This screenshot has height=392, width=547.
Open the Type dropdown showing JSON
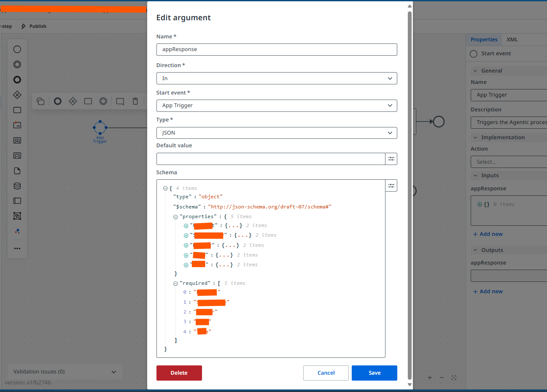277,133
